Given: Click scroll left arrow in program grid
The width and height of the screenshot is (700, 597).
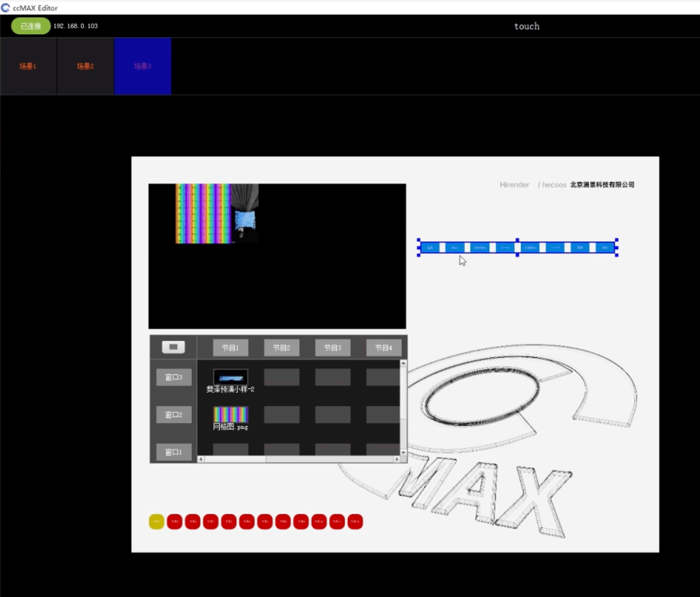Looking at the screenshot, I should pos(201,459).
